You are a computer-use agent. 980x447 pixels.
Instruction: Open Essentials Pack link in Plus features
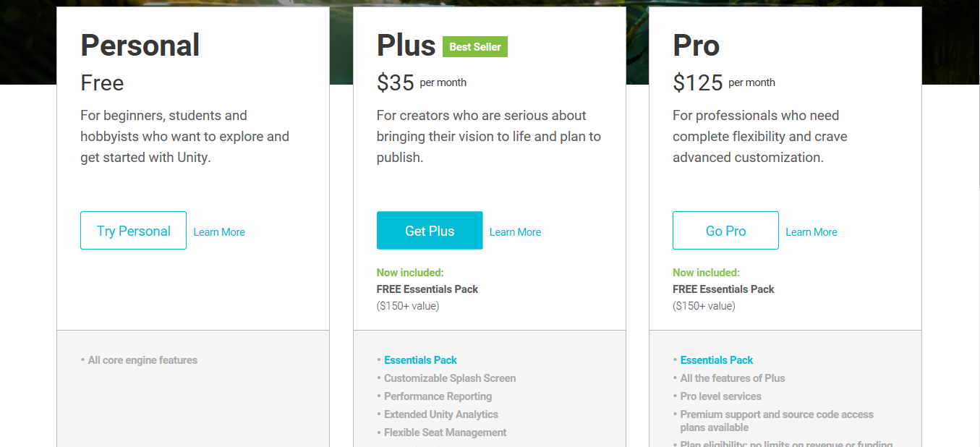click(x=420, y=360)
